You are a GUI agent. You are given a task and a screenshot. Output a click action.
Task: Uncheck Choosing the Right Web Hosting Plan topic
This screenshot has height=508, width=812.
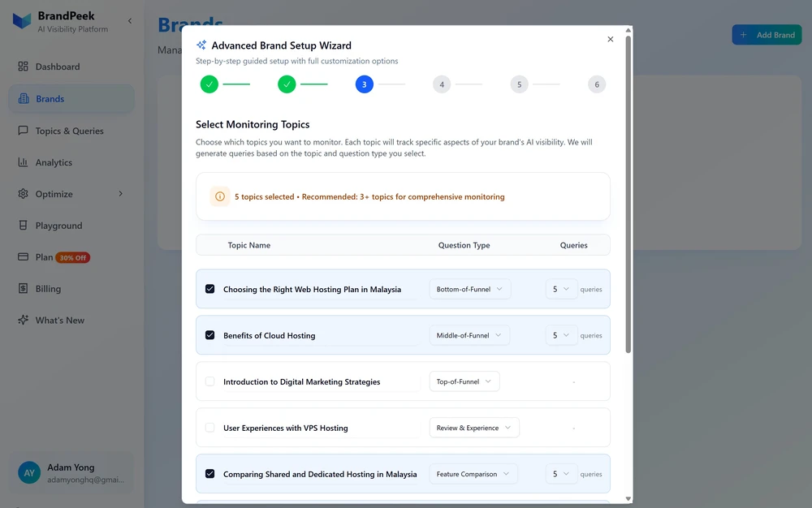tap(209, 289)
